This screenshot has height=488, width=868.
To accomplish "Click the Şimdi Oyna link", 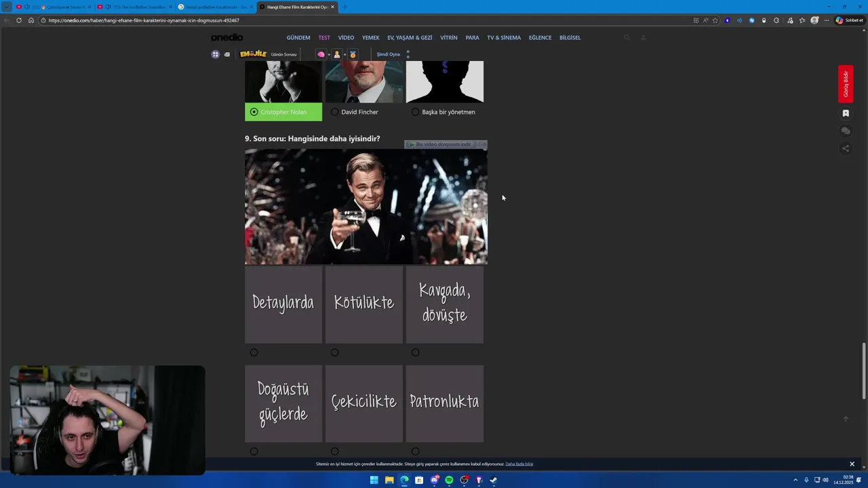I will coord(389,54).
